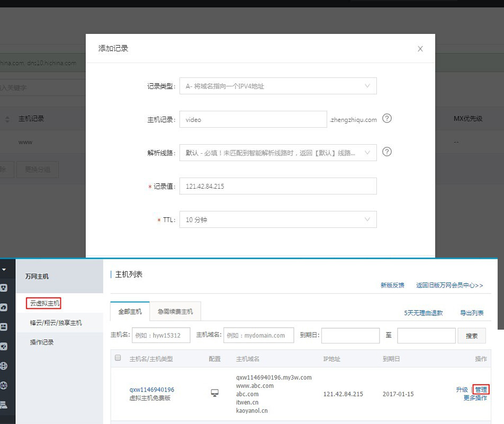Click the help icon beside 主机记录 field
The image size is (504, 424).
click(386, 119)
